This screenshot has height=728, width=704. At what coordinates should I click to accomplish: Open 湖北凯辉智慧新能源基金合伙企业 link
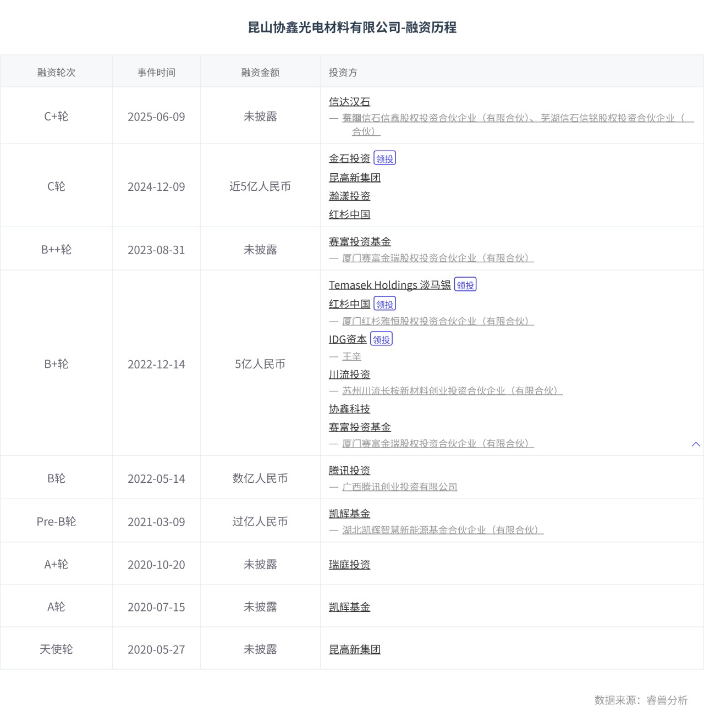[x=443, y=530]
